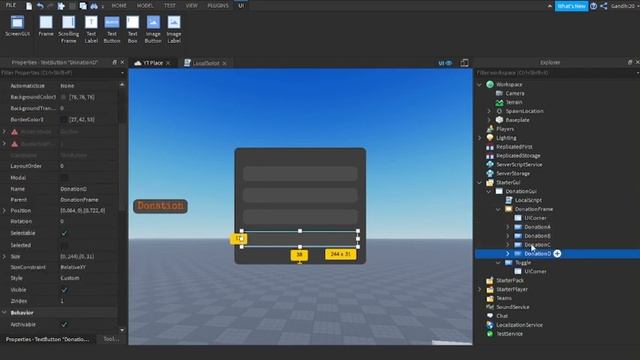Insert a Text Box element

(x=133, y=29)
